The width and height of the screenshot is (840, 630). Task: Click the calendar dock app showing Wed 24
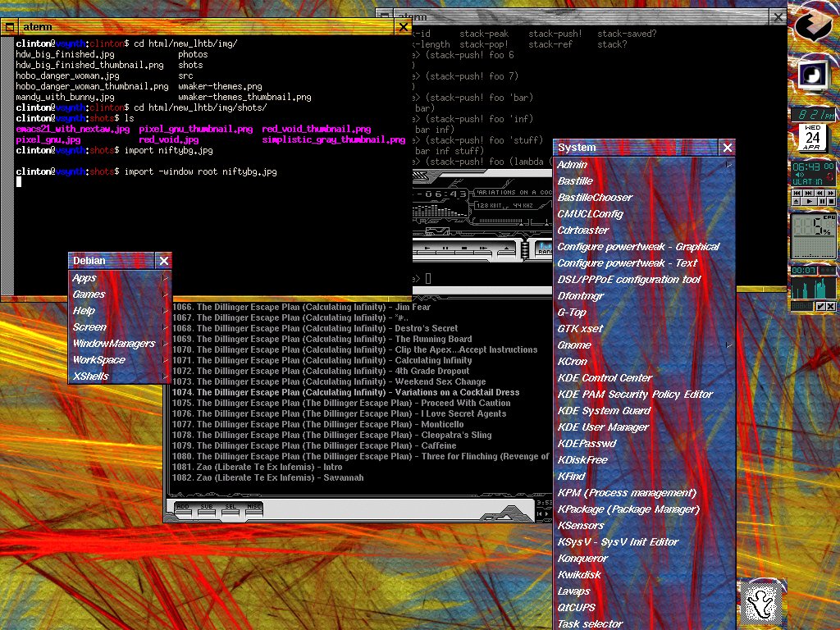813,136
